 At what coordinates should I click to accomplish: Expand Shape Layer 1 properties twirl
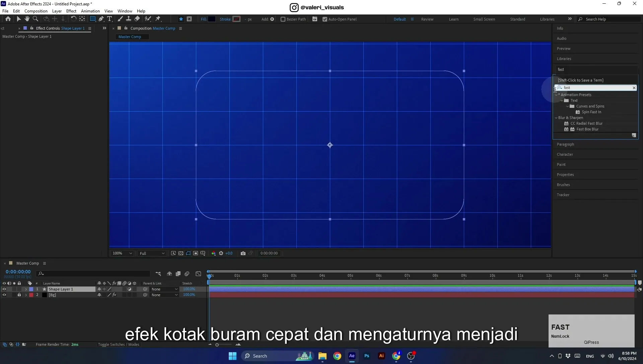point(26,289)
